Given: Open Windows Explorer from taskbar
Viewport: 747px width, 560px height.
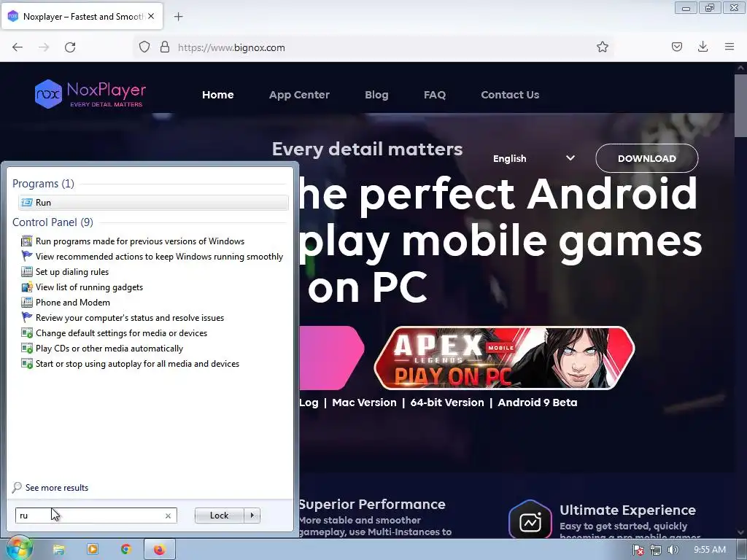Looking at the screenshot, I should (58, 550).
